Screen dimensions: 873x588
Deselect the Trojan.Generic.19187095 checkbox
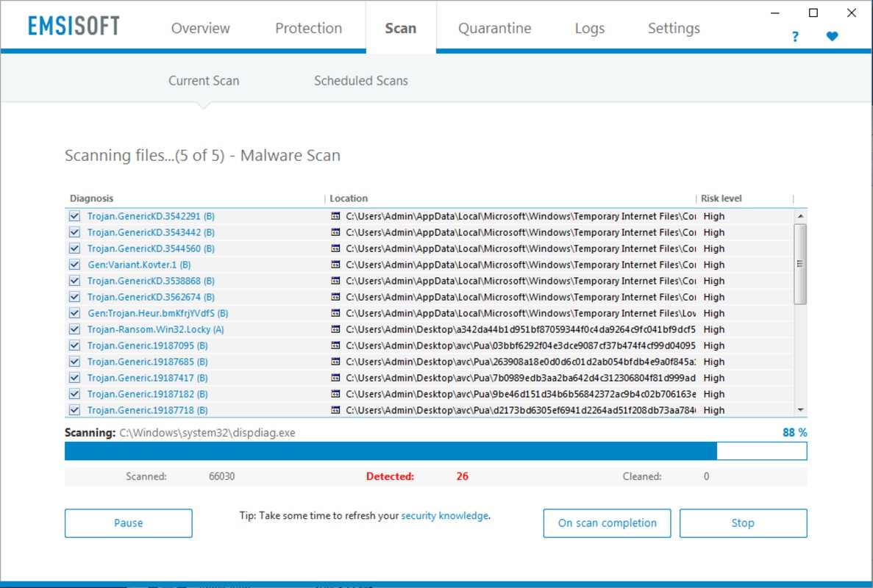coord(74,345)
